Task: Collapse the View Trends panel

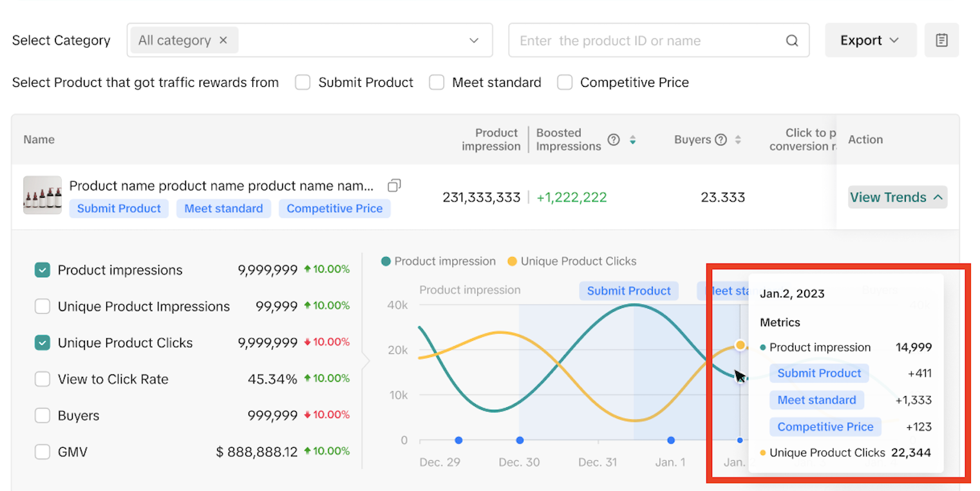Action: click(896, 198)
